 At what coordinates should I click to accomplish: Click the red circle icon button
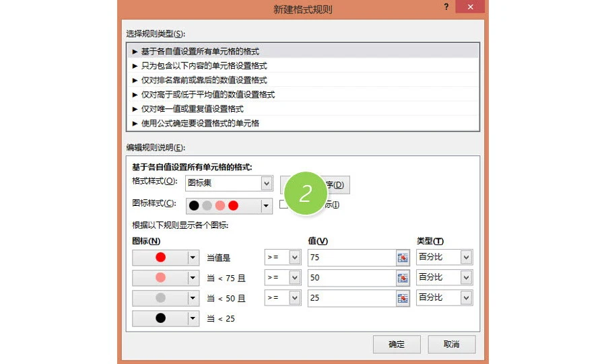(x=160, y=257)
